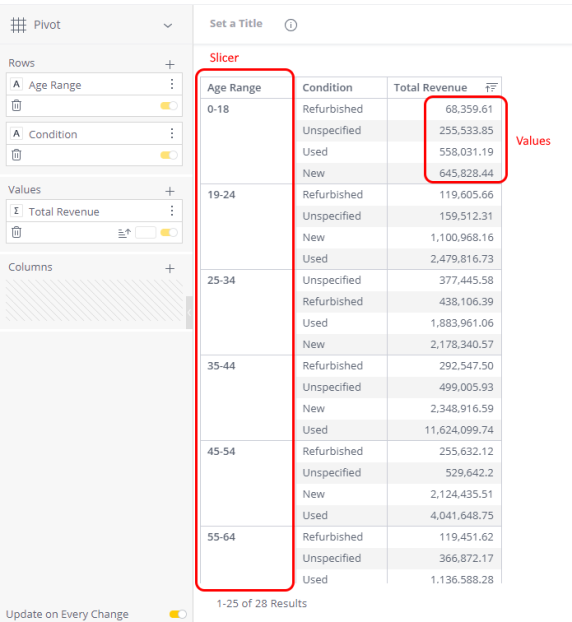The height and width of the screenshot is (622, 572).
Task: Toggle Age Range field switch
Action: [169, 106]
